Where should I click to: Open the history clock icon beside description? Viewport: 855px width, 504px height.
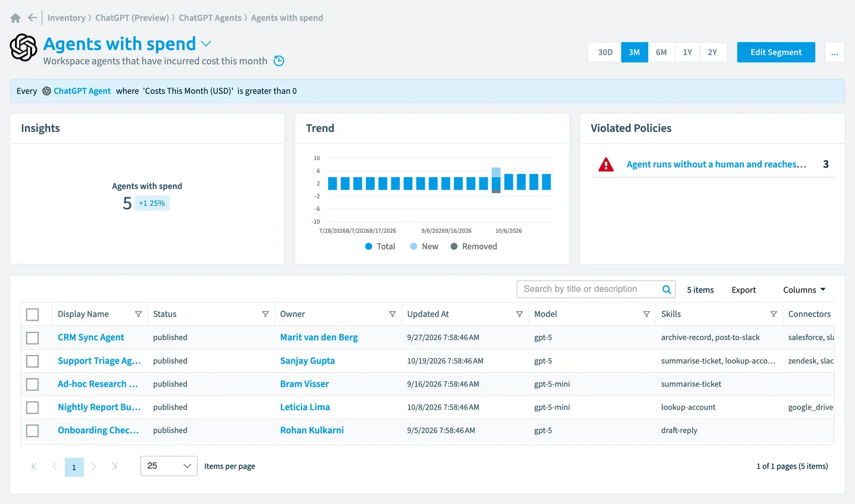(x=279, y=61)
